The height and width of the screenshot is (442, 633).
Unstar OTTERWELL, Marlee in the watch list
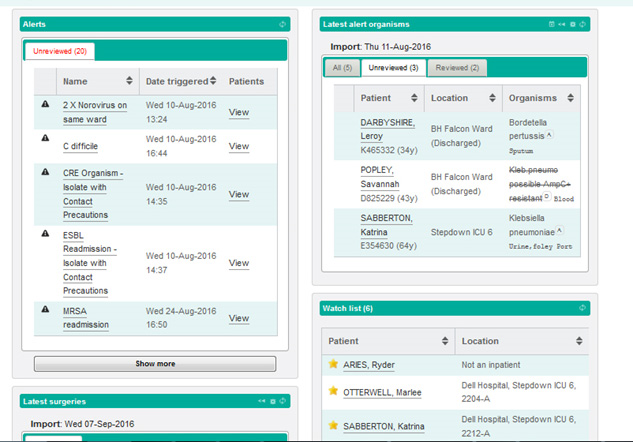pos(334,393)
